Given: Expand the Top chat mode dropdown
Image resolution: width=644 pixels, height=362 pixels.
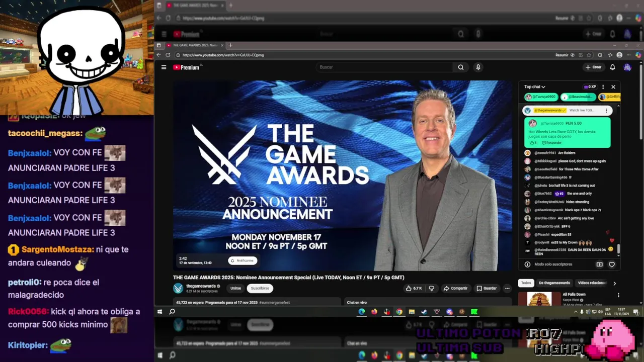Looking at the screenshot, I should tap(534, 87).
